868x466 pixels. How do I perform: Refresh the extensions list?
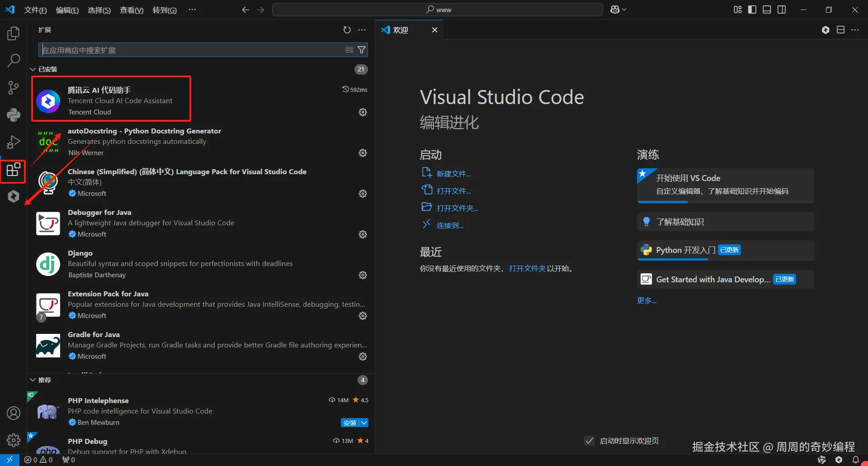347,30
